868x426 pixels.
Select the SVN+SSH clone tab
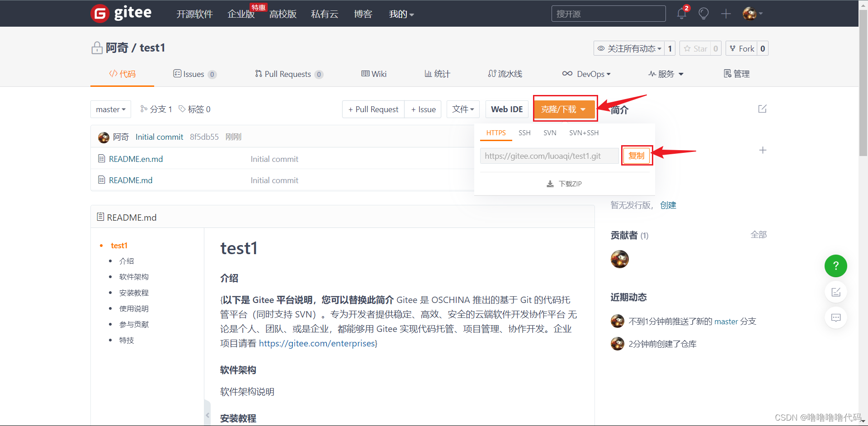click(584, 133)
